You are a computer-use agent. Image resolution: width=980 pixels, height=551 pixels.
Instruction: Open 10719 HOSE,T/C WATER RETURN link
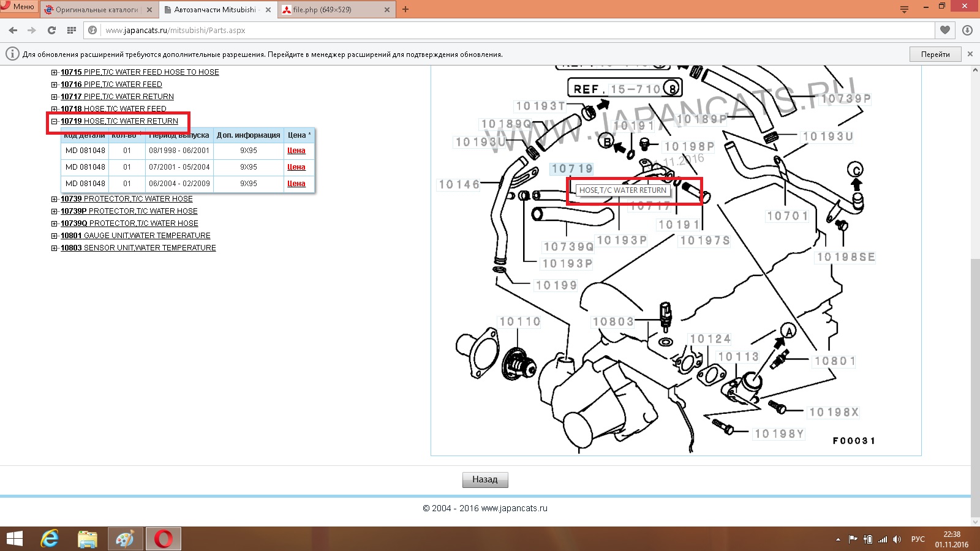(119, 121)
